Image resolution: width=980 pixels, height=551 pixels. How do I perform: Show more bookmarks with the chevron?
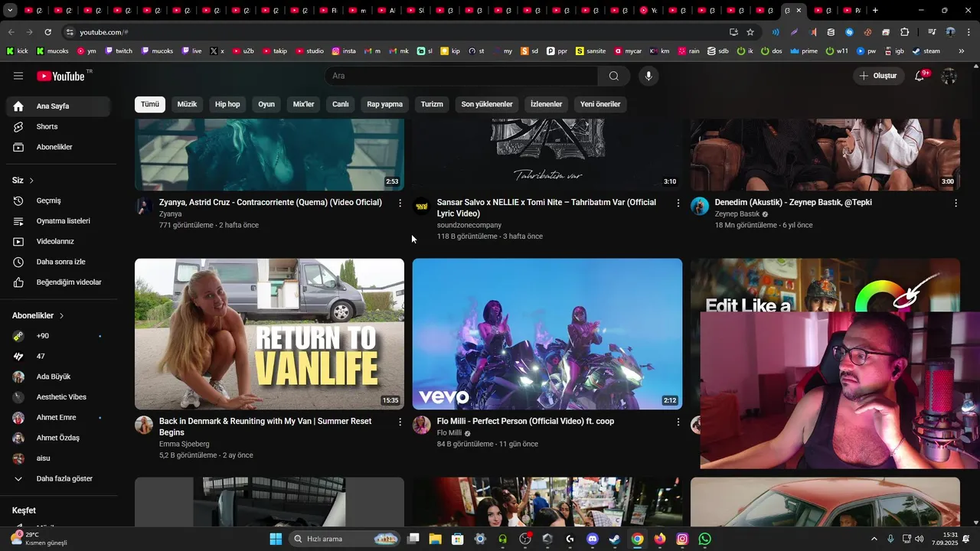pyautogui.click(x=962, y=51)
